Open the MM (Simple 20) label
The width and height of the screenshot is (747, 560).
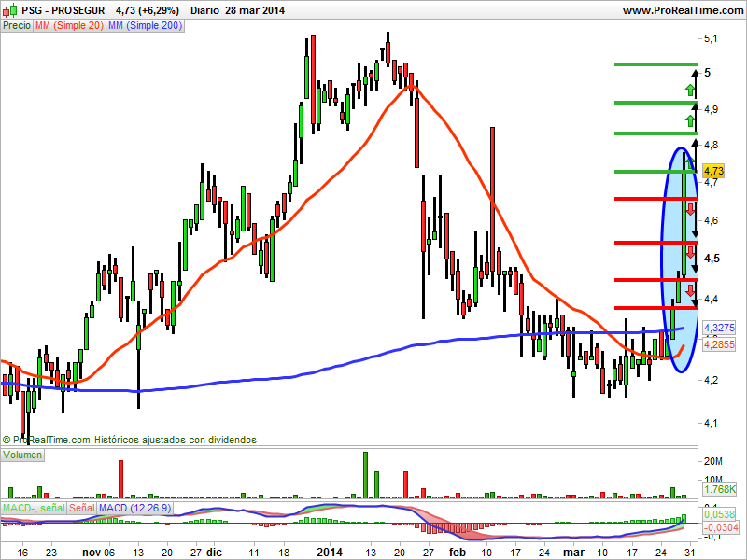[69, 26]
